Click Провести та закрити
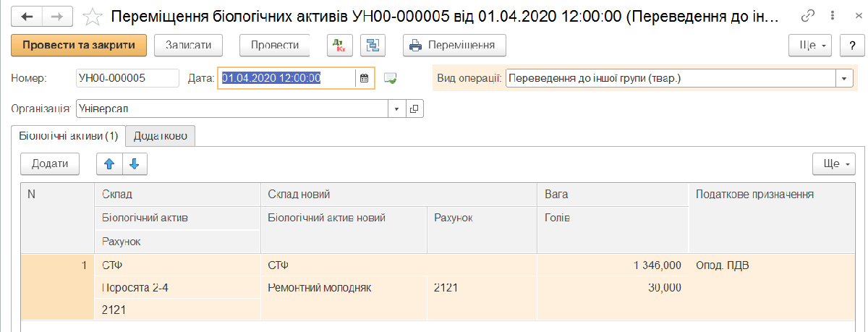This screenshot has width=868, height=332. 79,45
